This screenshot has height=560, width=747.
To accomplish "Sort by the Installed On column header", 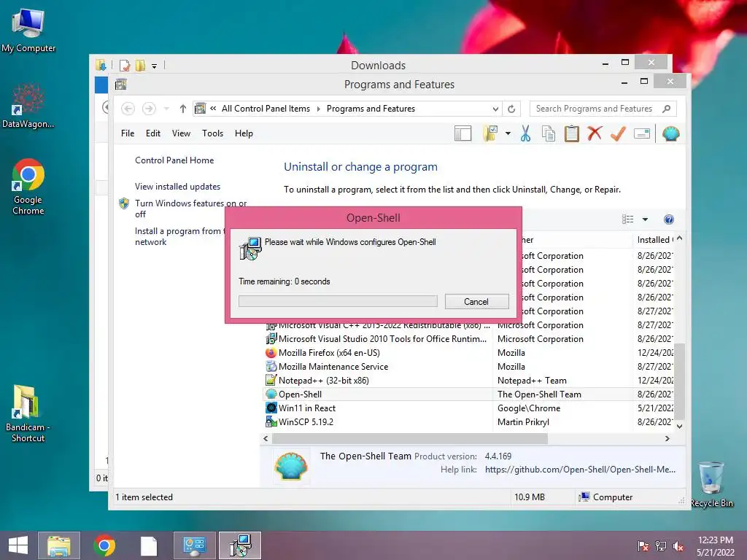I will pyautogui.click(x=655, y=240).
